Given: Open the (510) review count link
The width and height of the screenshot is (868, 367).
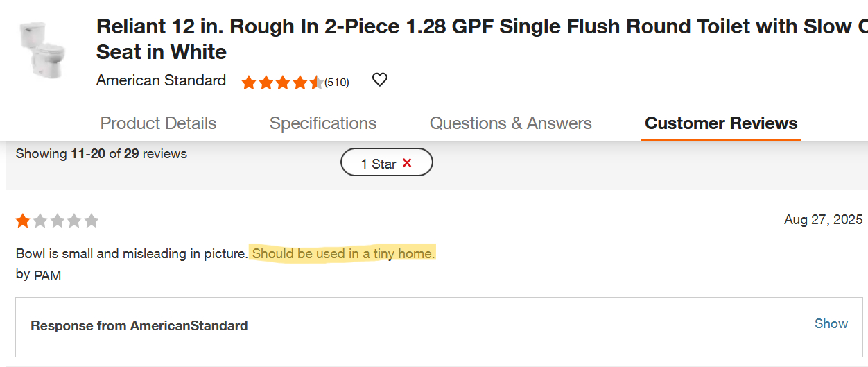Looking at the screenshot, I should (x=337, y=83).
